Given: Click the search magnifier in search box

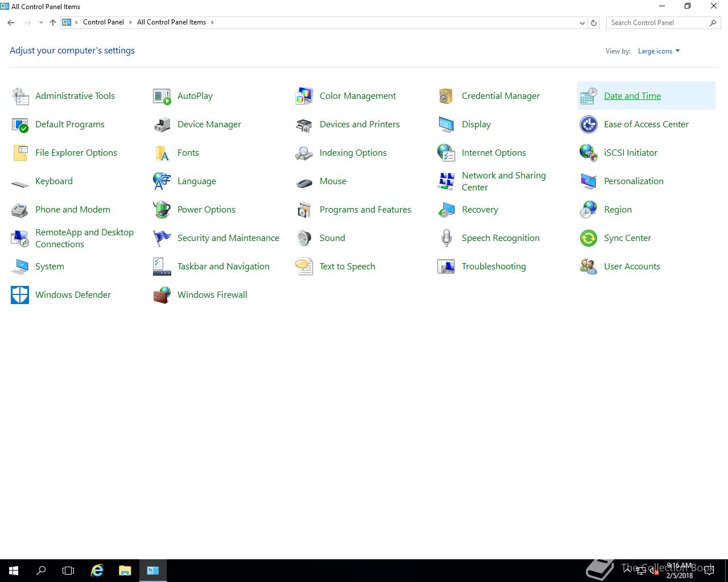Looking at the screenshot, I should [713, 23].
